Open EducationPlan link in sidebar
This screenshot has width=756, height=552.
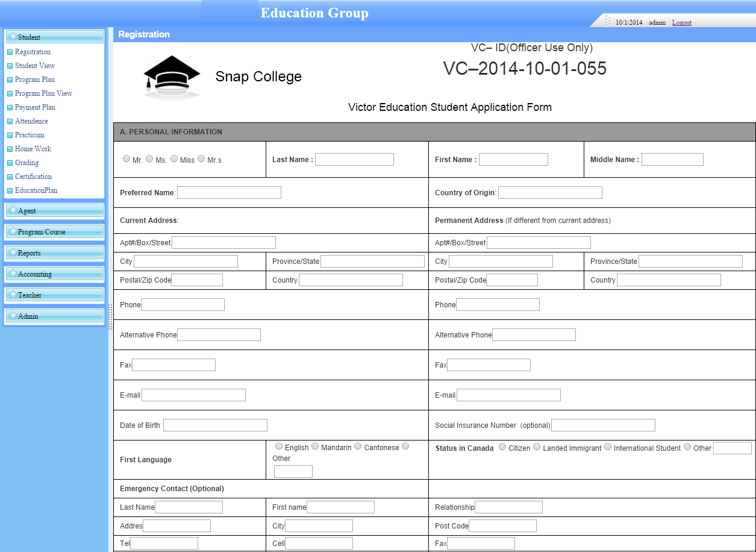click(x=36, y=190)
